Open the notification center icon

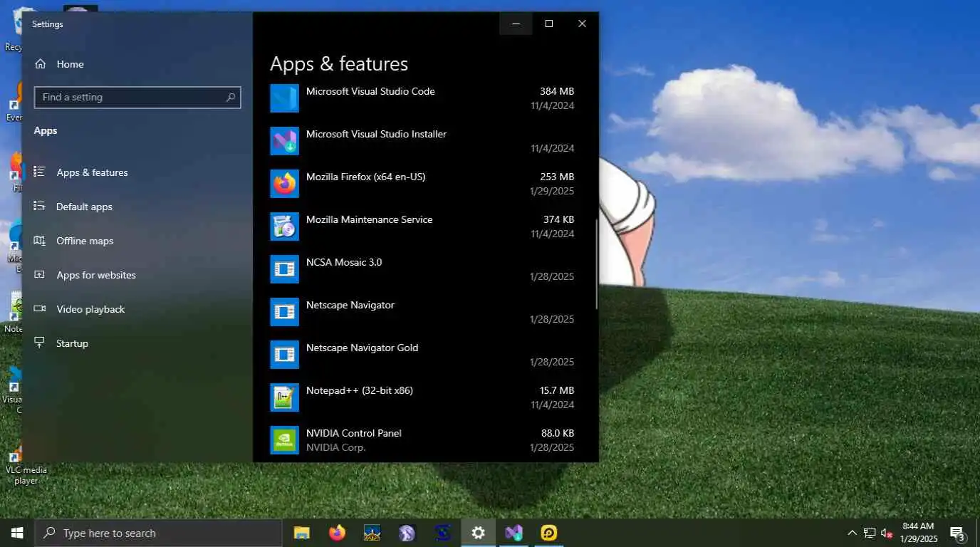click(x=958, y=533)
